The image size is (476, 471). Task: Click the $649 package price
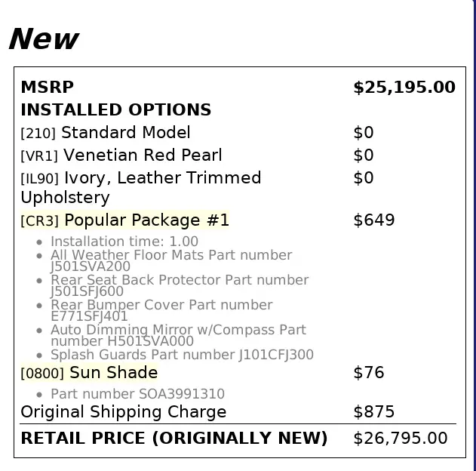374,220
